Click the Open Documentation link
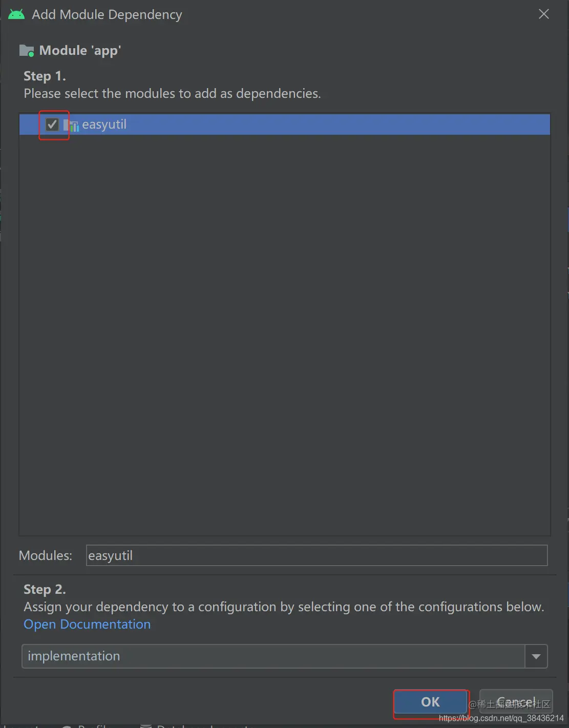569x728 pixels. pyautogui.click(x=87, y=624)
